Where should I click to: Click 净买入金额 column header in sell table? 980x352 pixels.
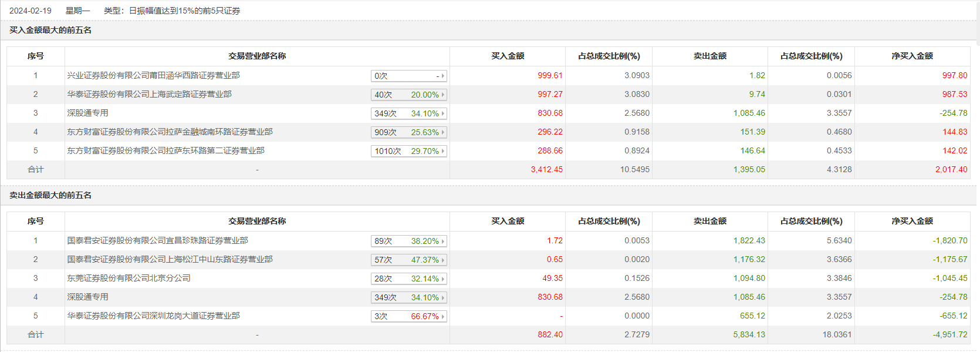pos(912,221)
